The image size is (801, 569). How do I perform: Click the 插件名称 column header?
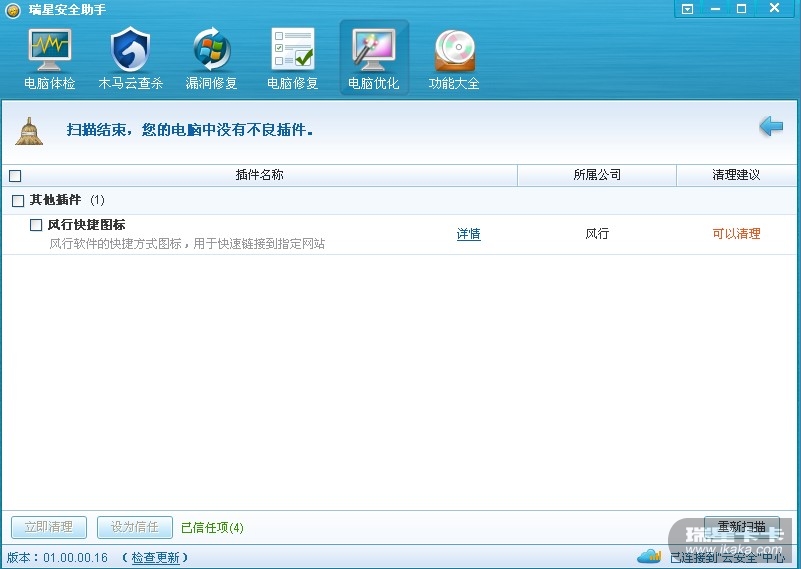click(260, 175)
